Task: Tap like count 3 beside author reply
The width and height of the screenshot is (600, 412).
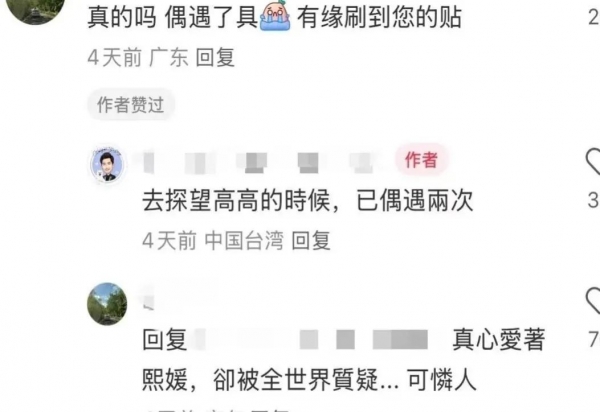Action: [593, 200]
